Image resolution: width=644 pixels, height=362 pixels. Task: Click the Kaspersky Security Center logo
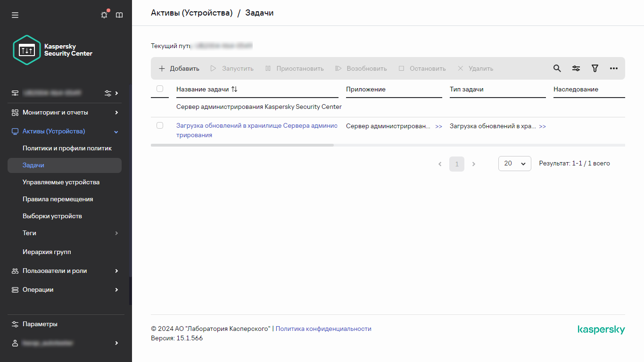tap(27, 49)
